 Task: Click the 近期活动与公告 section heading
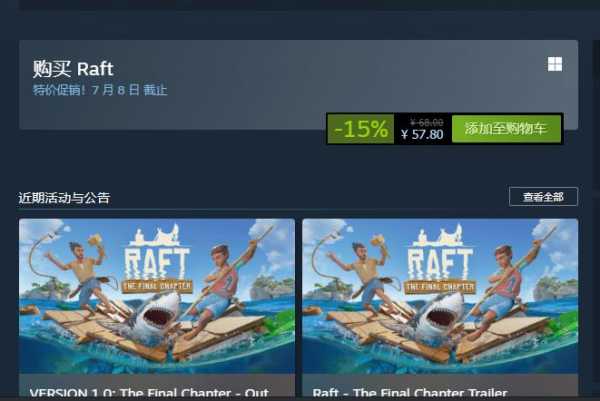coord(64,198)
